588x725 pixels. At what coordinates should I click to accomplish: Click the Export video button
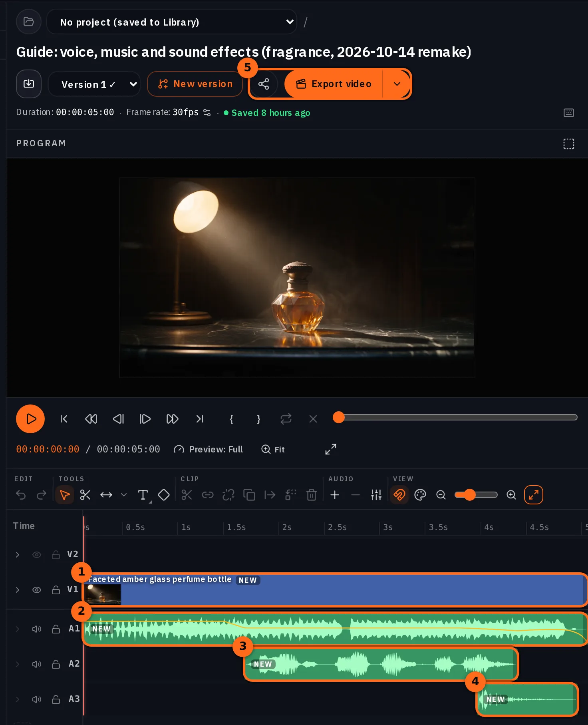(x=333, y=84)
